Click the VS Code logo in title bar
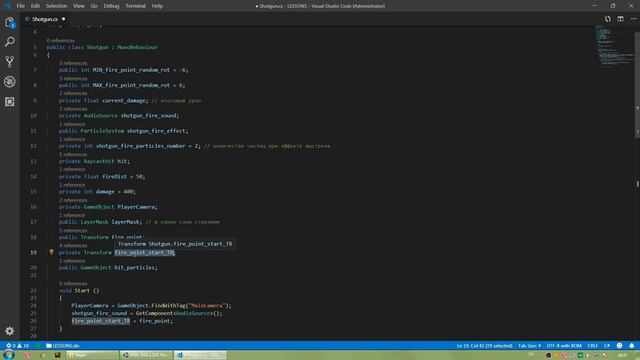Image resolution: width=640 pixels, height=360 pixels. (x=7, y=6)
